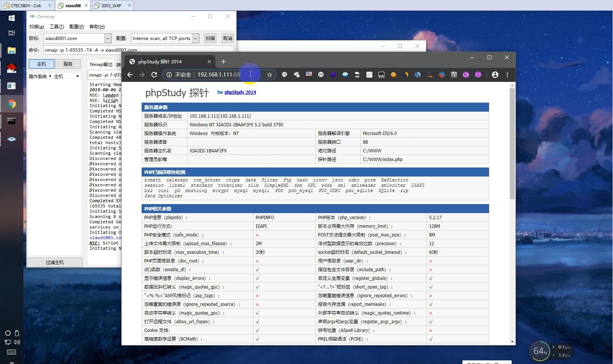613x364 pixels.
Task: Open File Explorer in taskbar
Action: click(x=12, y=51)
